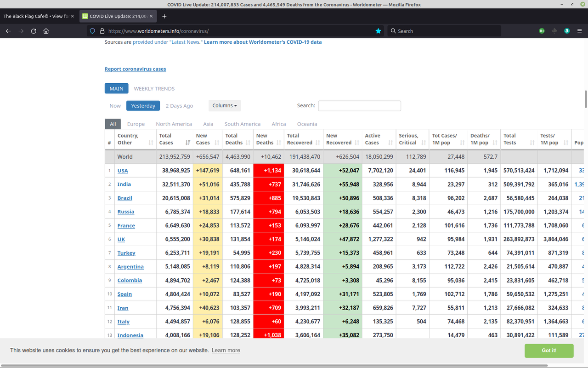Sort table by Total Deaths column
The height and width of the screenshot is (368, 588).
(x=238, y=139)
